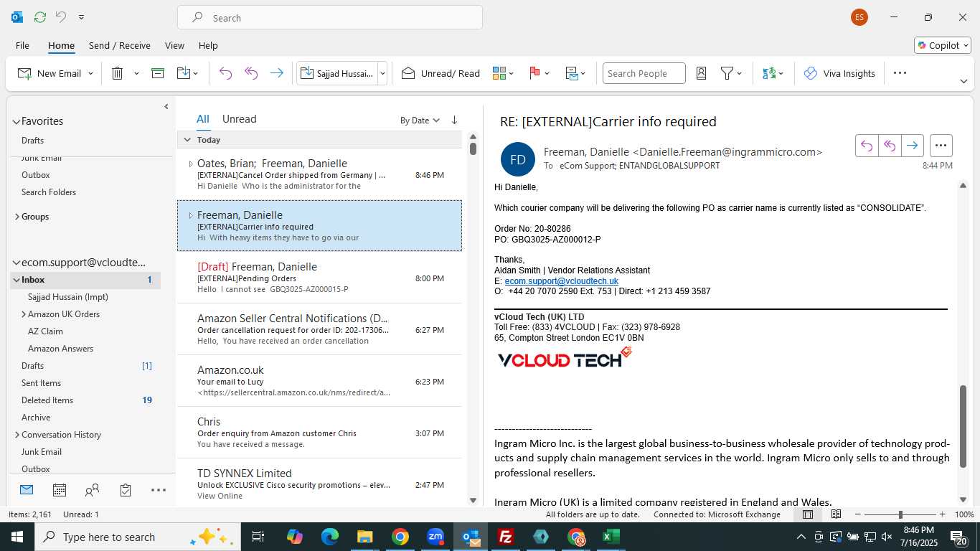The width and height of the screenshot is (980, 551).
Task: Expand the Groups section
Action: [x=17, y=217]
